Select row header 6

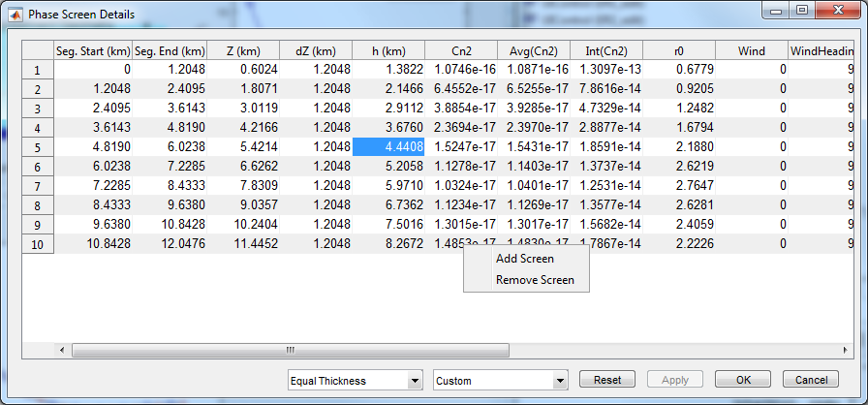(38, 167)
